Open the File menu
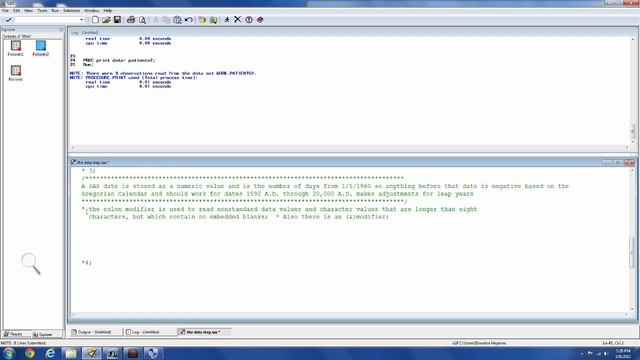 5,10
